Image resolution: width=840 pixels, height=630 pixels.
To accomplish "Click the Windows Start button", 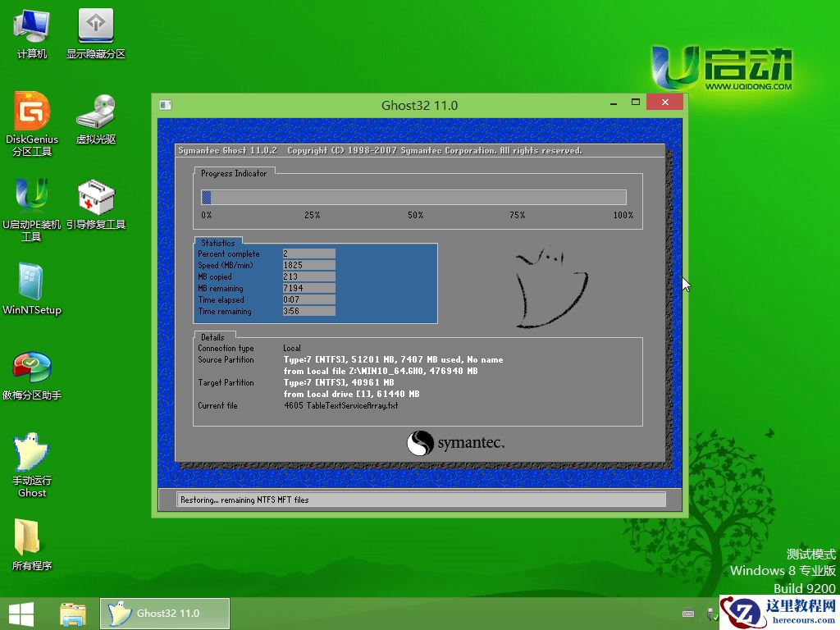I will tap(21, 614).
